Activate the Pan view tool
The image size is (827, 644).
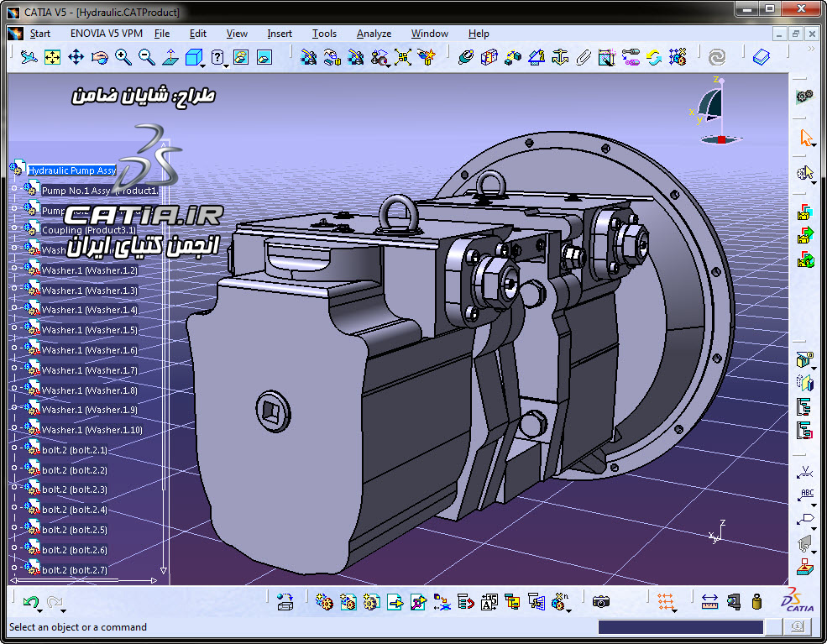tap(76, 56)
